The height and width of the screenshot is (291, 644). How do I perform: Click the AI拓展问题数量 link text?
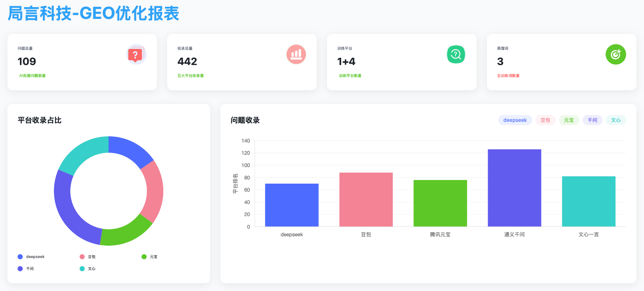(32, 76)
